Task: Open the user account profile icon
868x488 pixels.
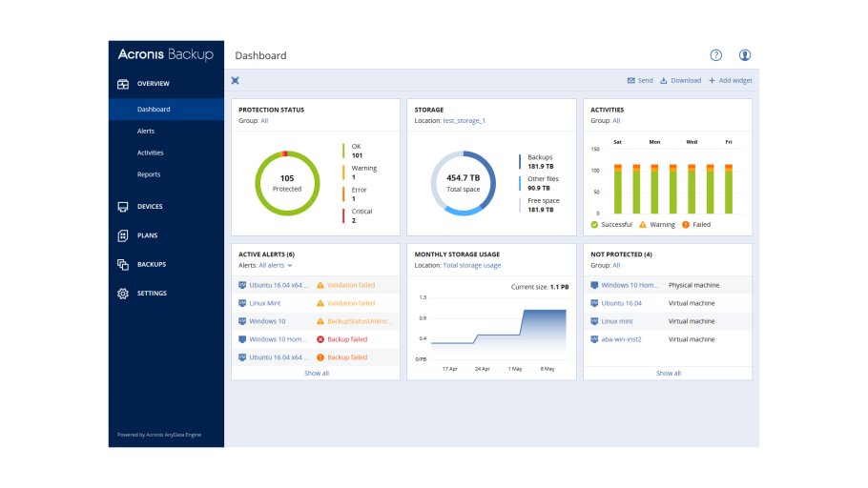Action: click(745, 55)
